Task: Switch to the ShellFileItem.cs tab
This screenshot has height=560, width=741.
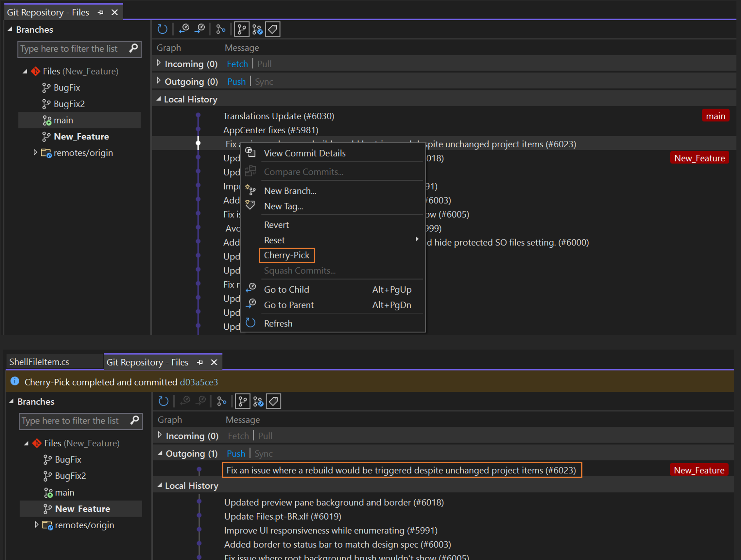Action: click(39, 362)
